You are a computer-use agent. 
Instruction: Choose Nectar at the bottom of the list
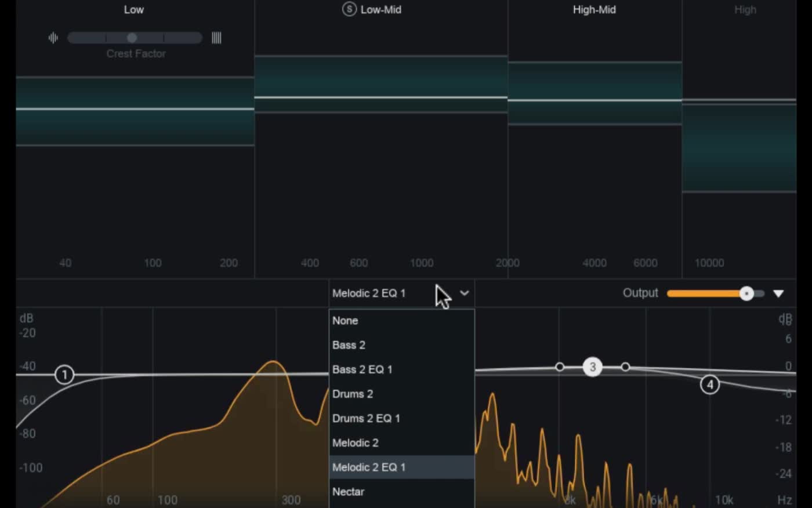(x=348, y=491)
